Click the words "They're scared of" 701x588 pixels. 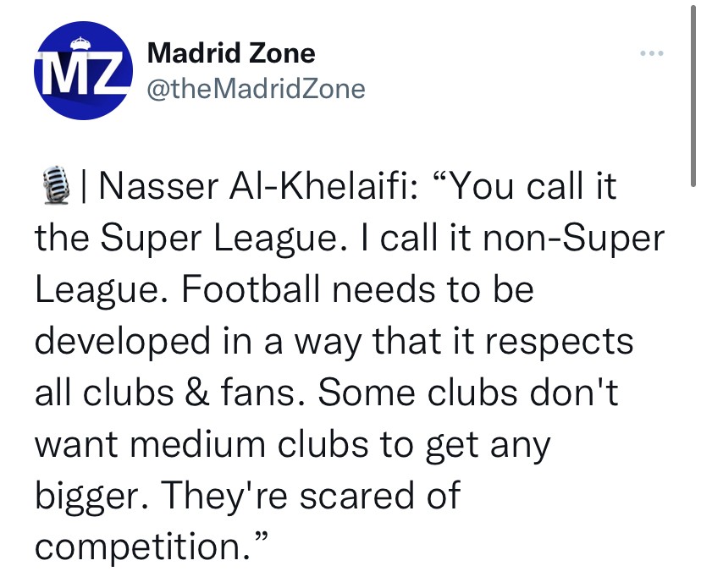tap(306, 496)
